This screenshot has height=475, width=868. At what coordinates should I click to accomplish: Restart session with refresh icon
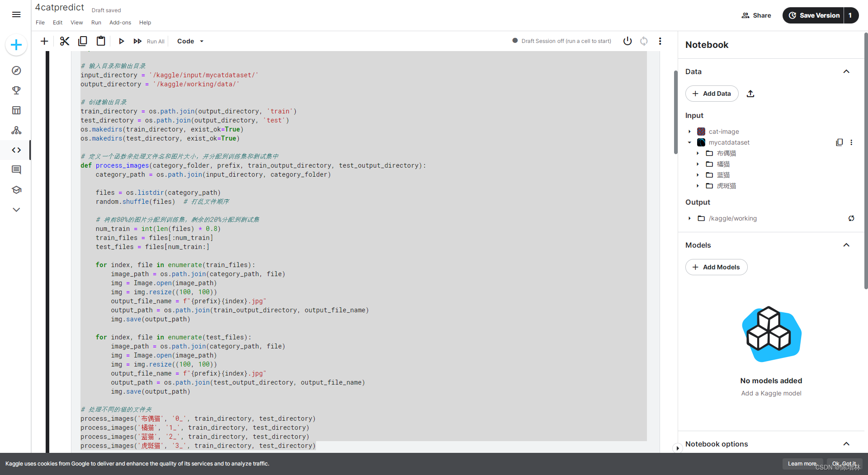(644, 41)
